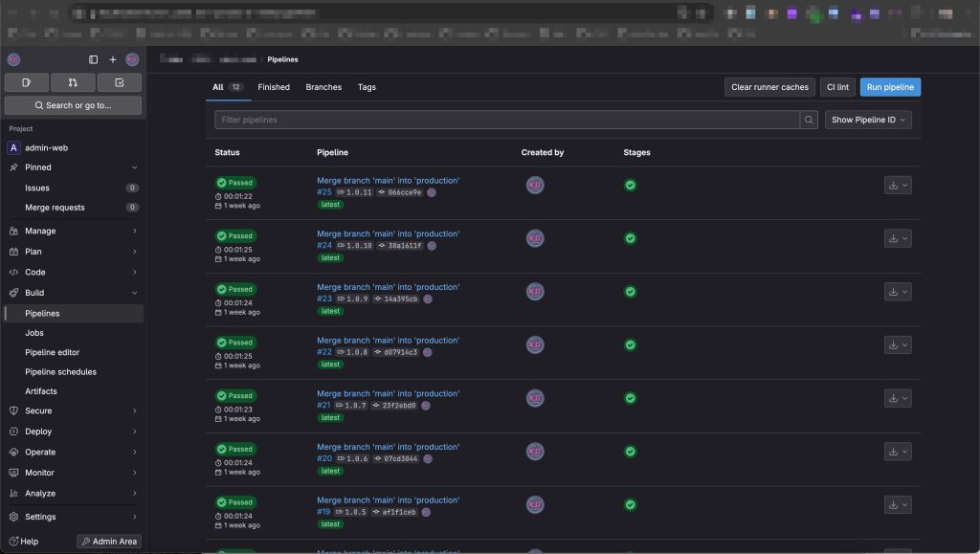
Task: Open the to-do list checkbox icon
Action: (119, 82)
